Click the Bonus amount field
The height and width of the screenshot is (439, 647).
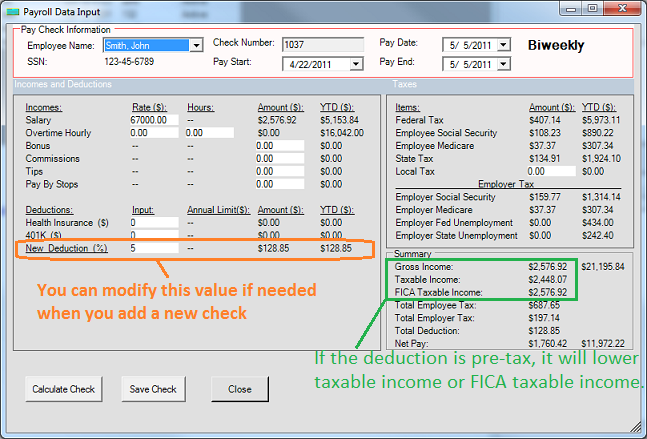click(278, 146)
